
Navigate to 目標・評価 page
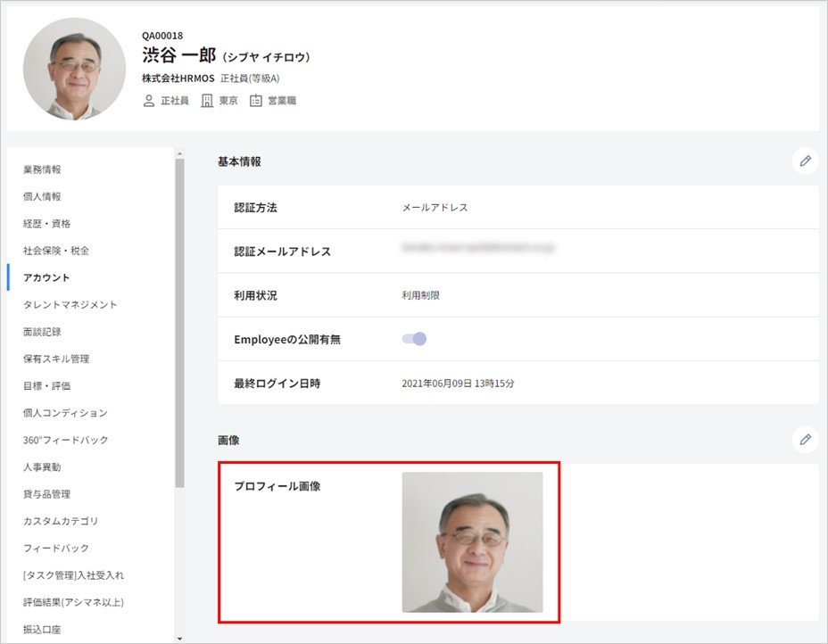coord(46,385)
